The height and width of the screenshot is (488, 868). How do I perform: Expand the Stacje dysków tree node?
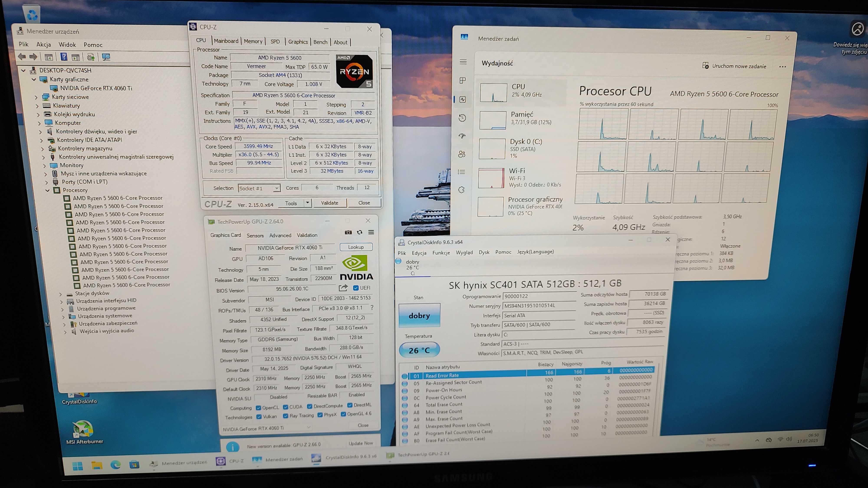61,294
